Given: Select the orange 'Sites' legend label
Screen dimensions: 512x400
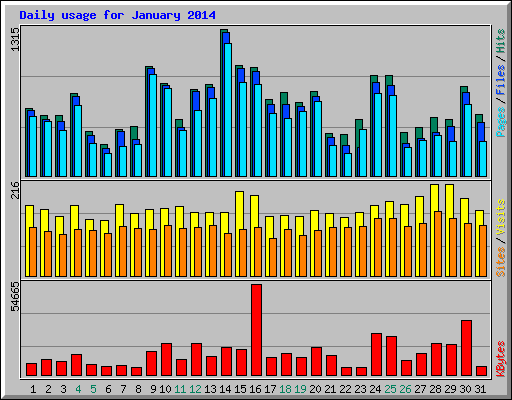Looking at the screenshot, I should [501, 262].
